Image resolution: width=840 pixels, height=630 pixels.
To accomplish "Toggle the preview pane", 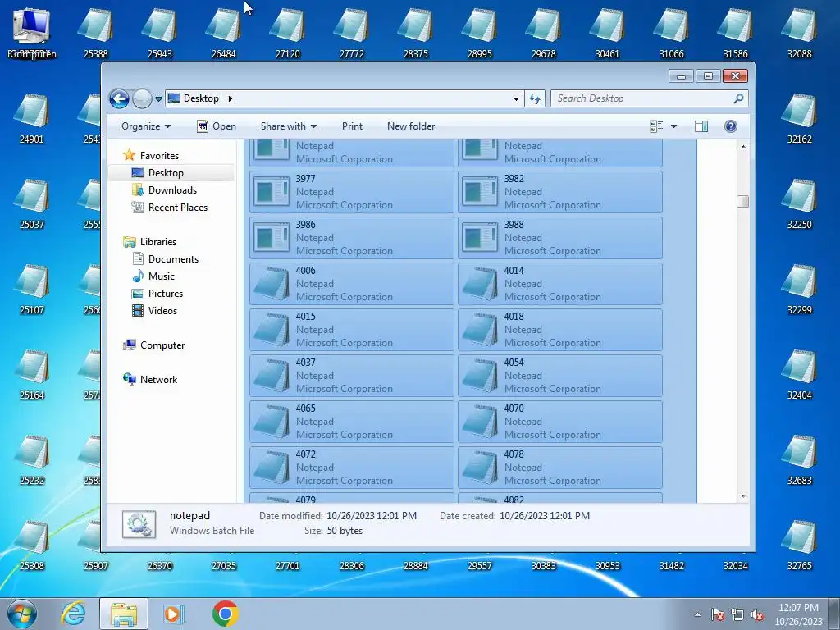I will pos(701,126).
